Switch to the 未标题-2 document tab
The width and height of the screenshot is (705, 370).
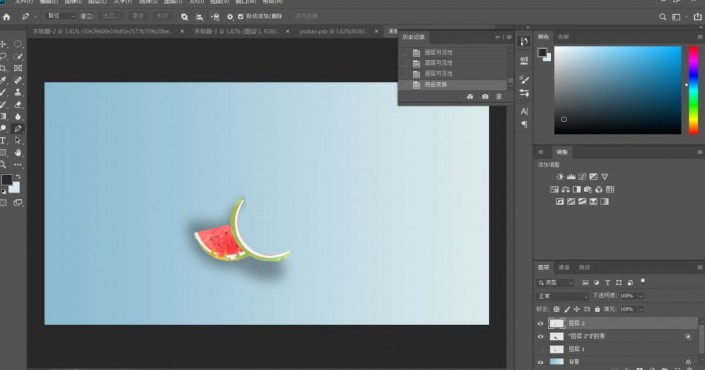[103, 31]
